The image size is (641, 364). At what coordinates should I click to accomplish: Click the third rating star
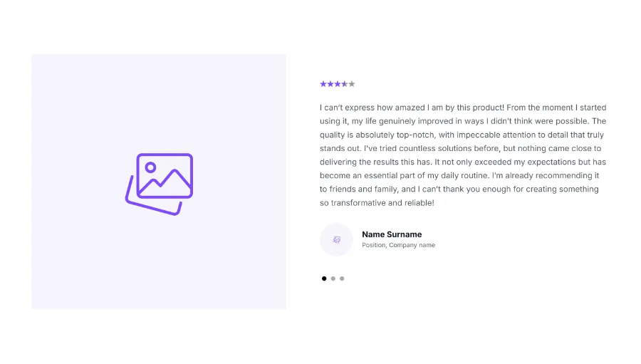(338, 84)
